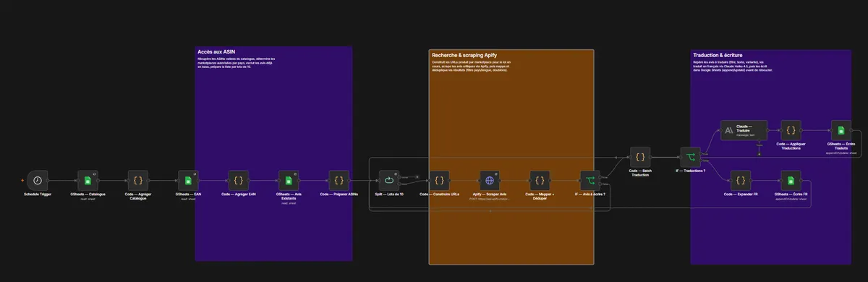Open the GSheets — Avis Existants node
This screenshot has width=868, height=282.
(x=289, y=181)
